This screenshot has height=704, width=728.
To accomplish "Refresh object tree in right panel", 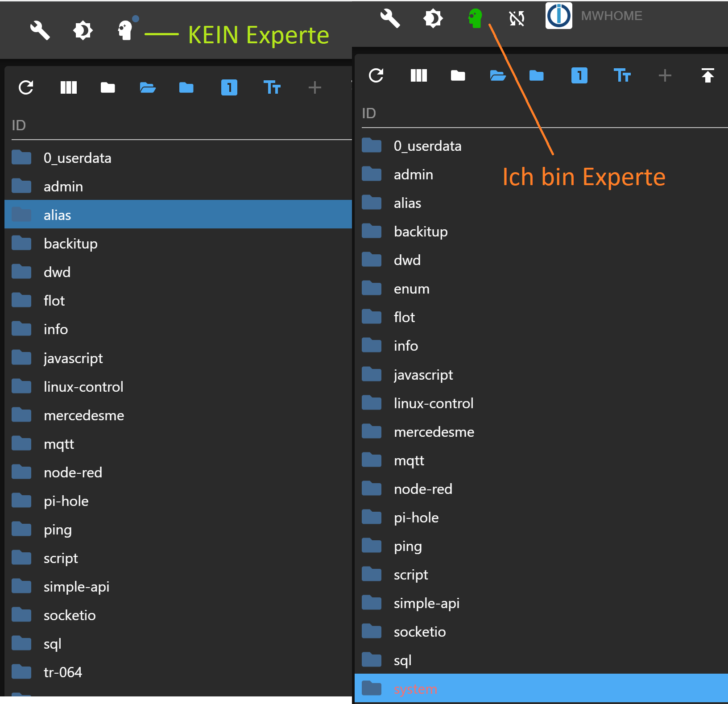I will tap(376, 75).
